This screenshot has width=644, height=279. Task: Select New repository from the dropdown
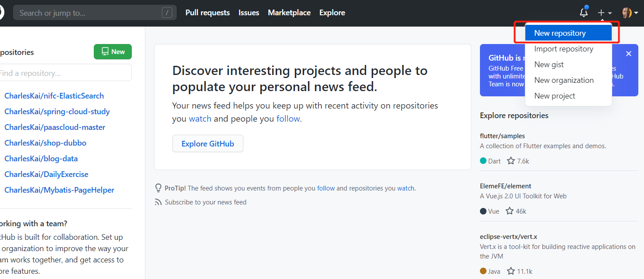click(x=569, y=33)
